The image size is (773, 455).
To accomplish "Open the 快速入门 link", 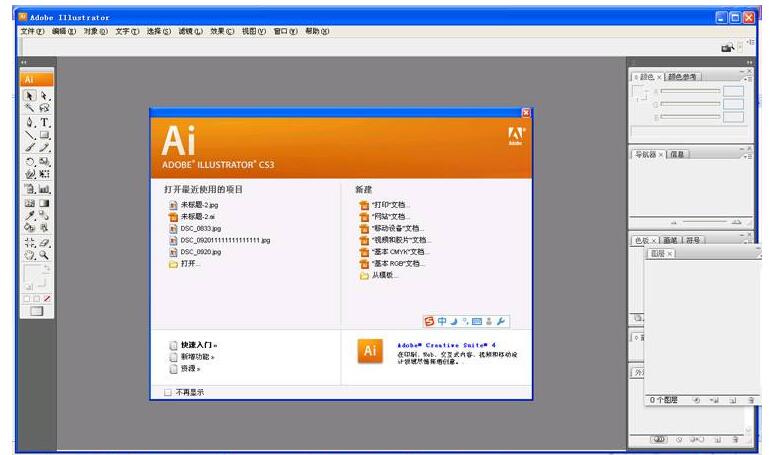I will coord(193,345).
